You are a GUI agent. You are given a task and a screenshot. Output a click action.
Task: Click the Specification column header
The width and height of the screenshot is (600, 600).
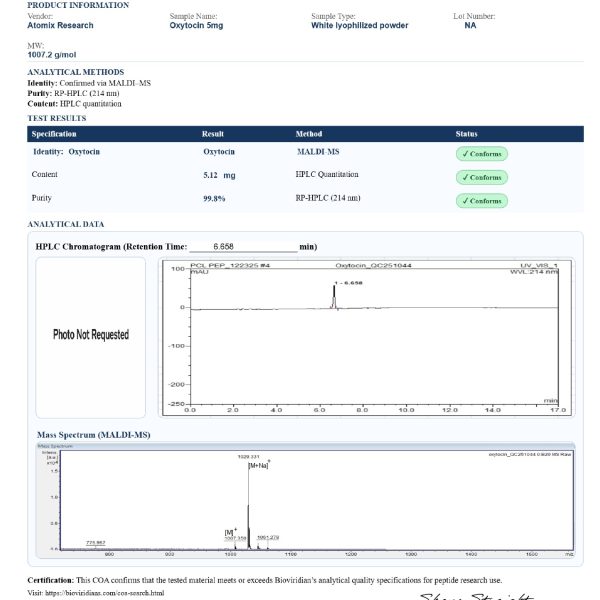pos(54,134)
